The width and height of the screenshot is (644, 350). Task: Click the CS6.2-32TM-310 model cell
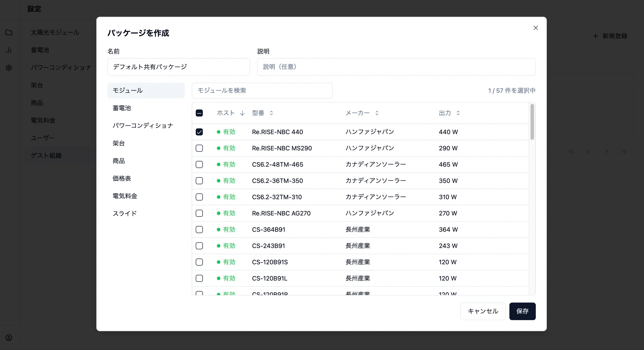[277, 197]
